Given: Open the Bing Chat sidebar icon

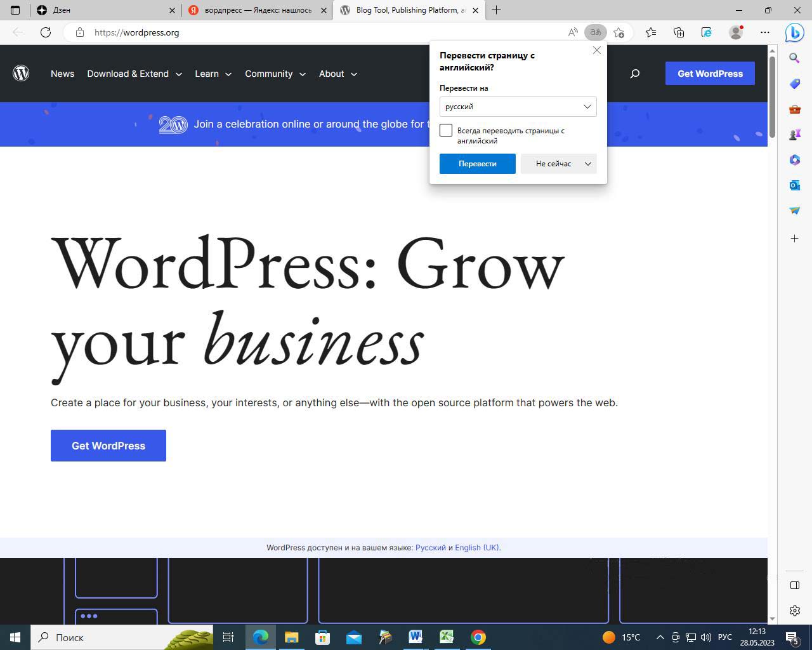Looking at the screenshot, I should (x=794, y=32).
